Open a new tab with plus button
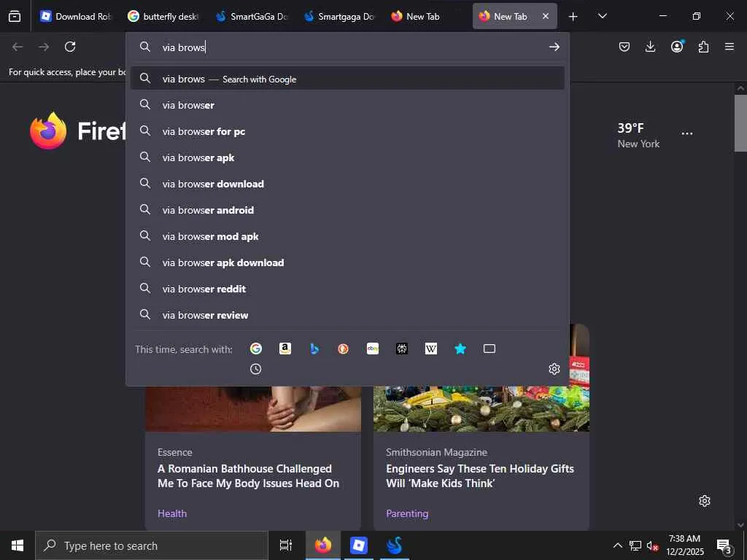Viewport: 747px width, 560px height. pyautogui.click(x=573, y=16)
